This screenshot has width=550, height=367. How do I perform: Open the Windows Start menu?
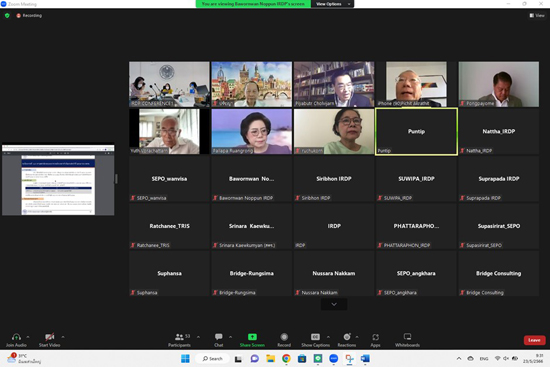[x=185, y=359]
